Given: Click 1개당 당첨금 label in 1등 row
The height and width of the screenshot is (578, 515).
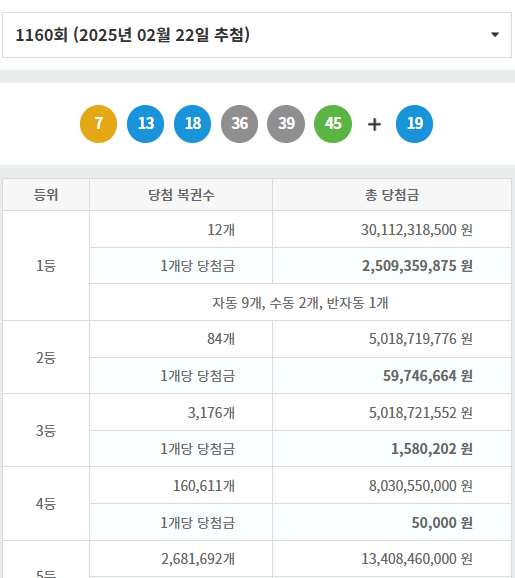Looking at the screenshot, I should coord(198,266).
